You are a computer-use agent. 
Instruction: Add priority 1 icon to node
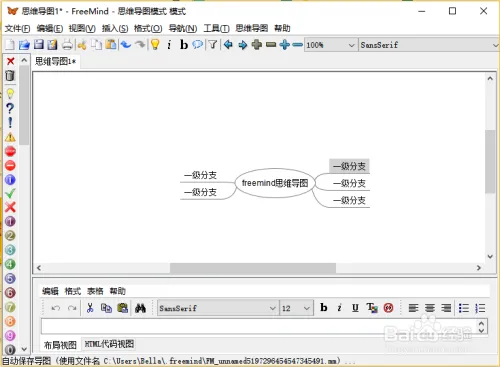pyautogui.click(x=10, y=221)
